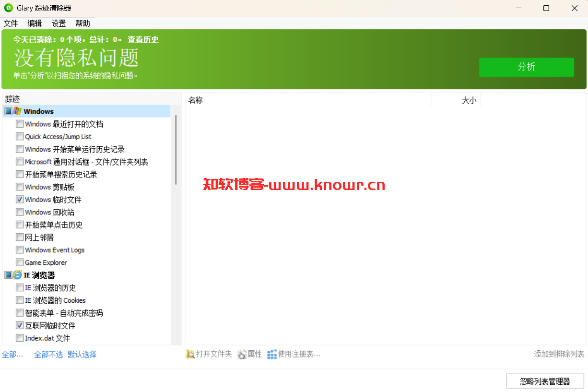Select the IE 浏览器 group label

pos(39,275)
